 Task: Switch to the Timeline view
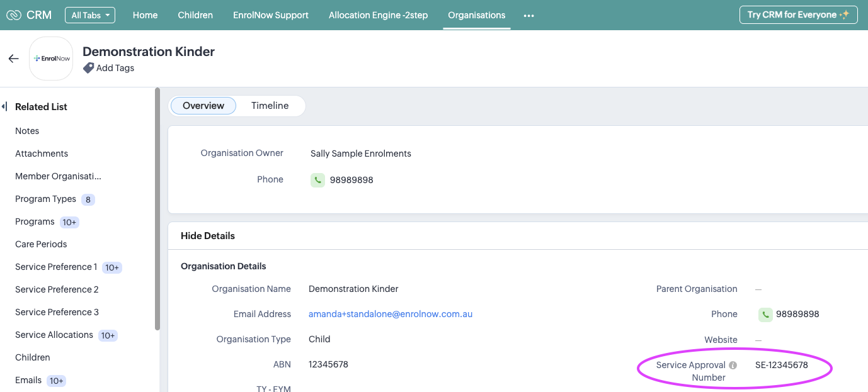270,106
